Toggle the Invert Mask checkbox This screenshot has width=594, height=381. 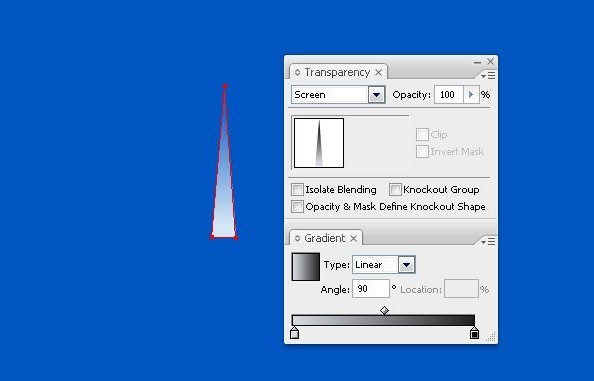[x=422, y=151]
